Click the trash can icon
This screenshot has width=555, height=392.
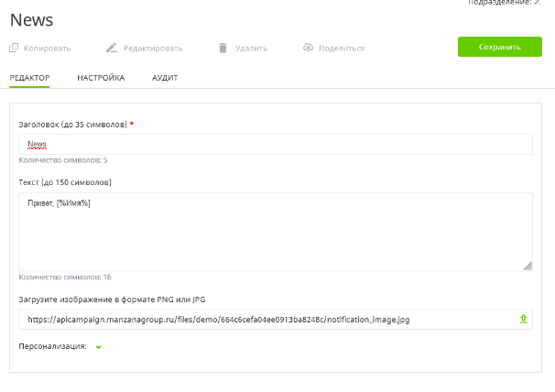pyautogui.click(x=223, y=48)
